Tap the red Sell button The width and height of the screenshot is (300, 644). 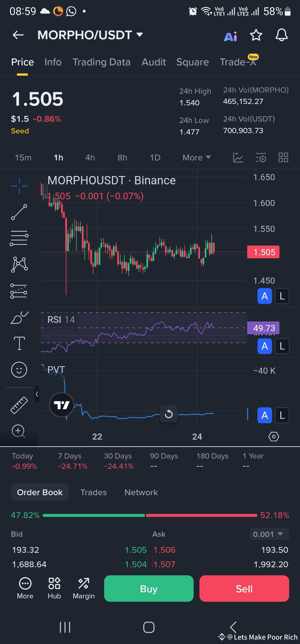click(x=244, y=589)
